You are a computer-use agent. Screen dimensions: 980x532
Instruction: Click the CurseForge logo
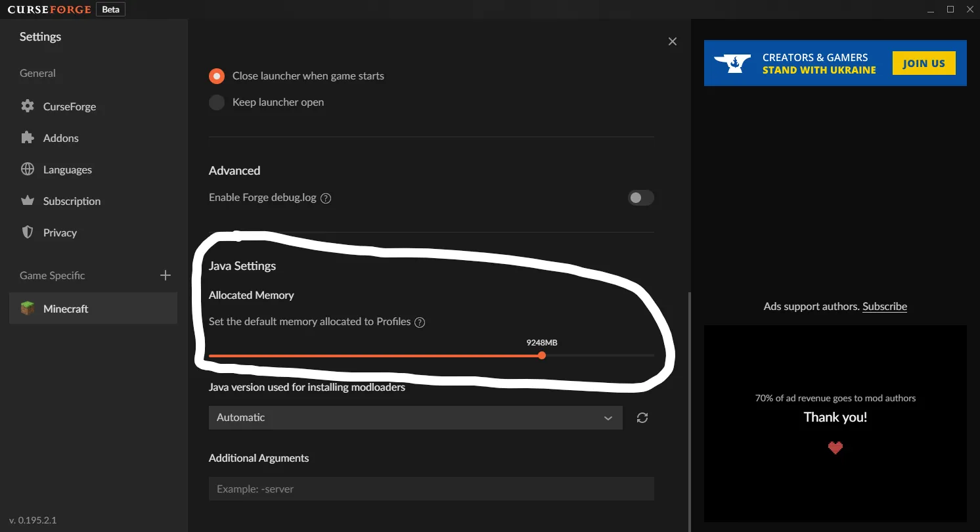49,10
